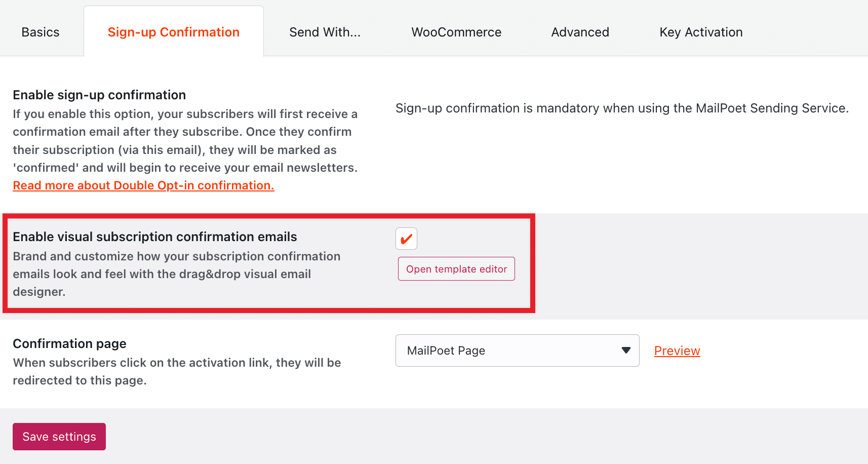This screenshot has width=868, height=464.
Task: Read more about Double Opt-in confirmation
Action: (x=143, y=185)
